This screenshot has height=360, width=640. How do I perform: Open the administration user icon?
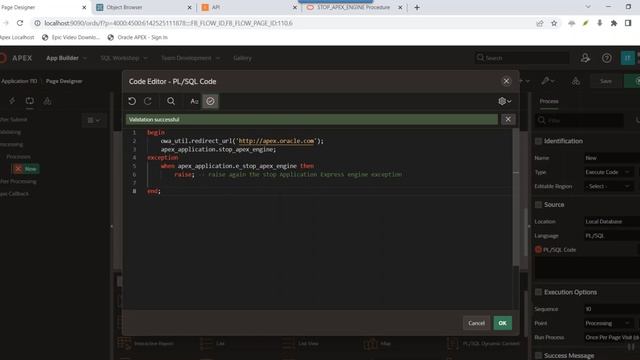pos(585,58)
